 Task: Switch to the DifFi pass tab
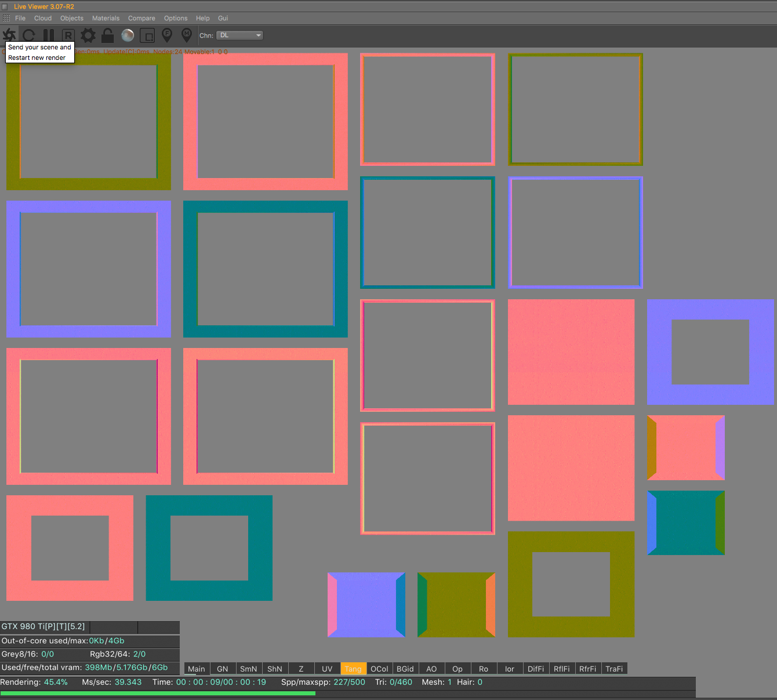536,669
